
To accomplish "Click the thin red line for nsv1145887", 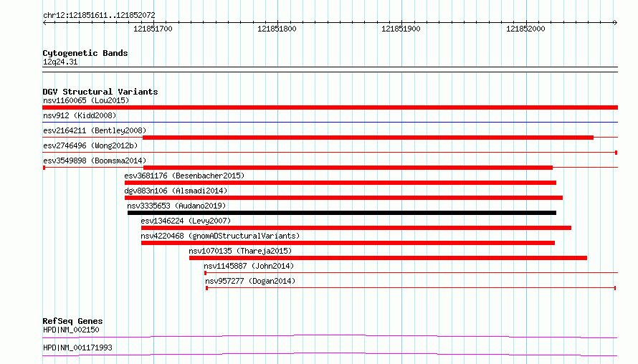I will pyautogui.click(x=411, y=273).
